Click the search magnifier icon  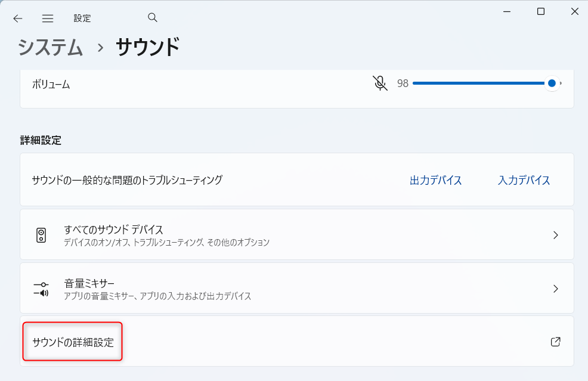[153, 18]
